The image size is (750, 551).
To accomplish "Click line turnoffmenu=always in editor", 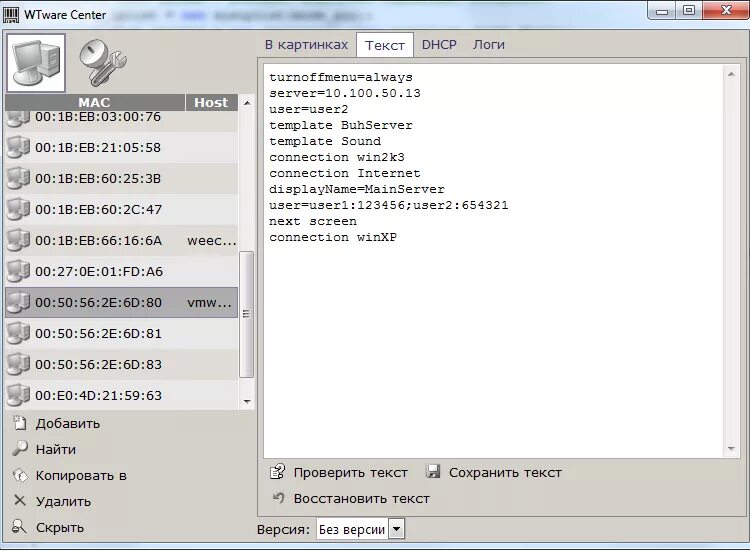I will click(x=341, y=77).
